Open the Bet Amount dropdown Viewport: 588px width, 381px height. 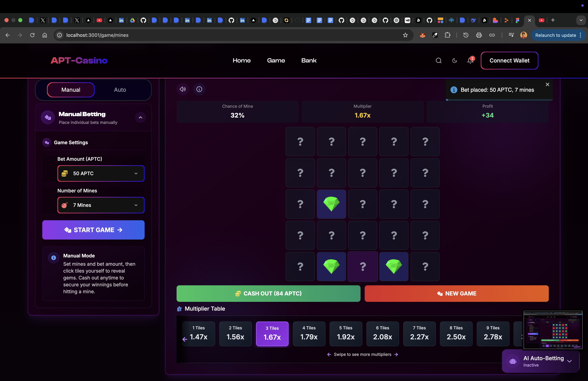pyautogui.click(x=101, y=173)
